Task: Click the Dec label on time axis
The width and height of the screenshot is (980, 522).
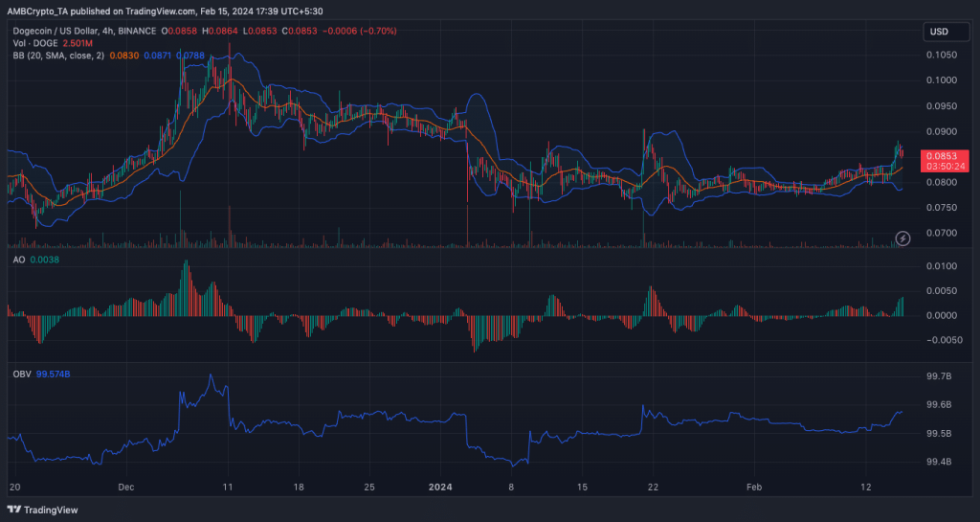Action: coord(126,487)
